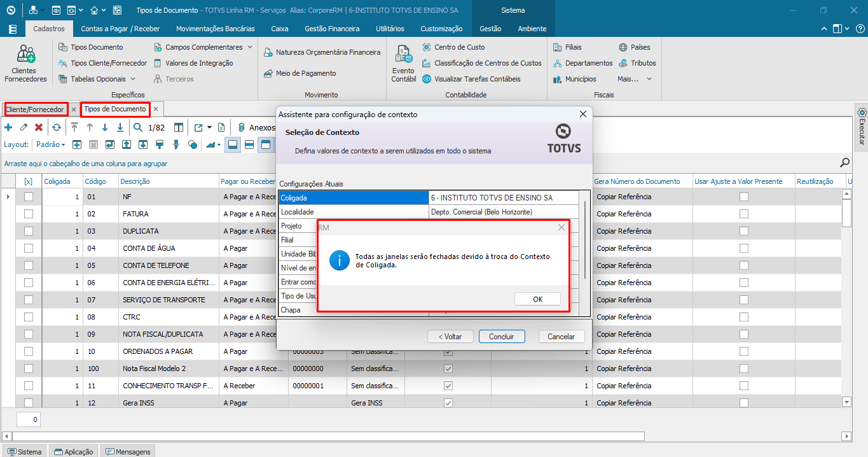Jump to first record arrow icon
Image resolution: width=868 pixels, height=457 pixels.
click(x=74, y=127)
